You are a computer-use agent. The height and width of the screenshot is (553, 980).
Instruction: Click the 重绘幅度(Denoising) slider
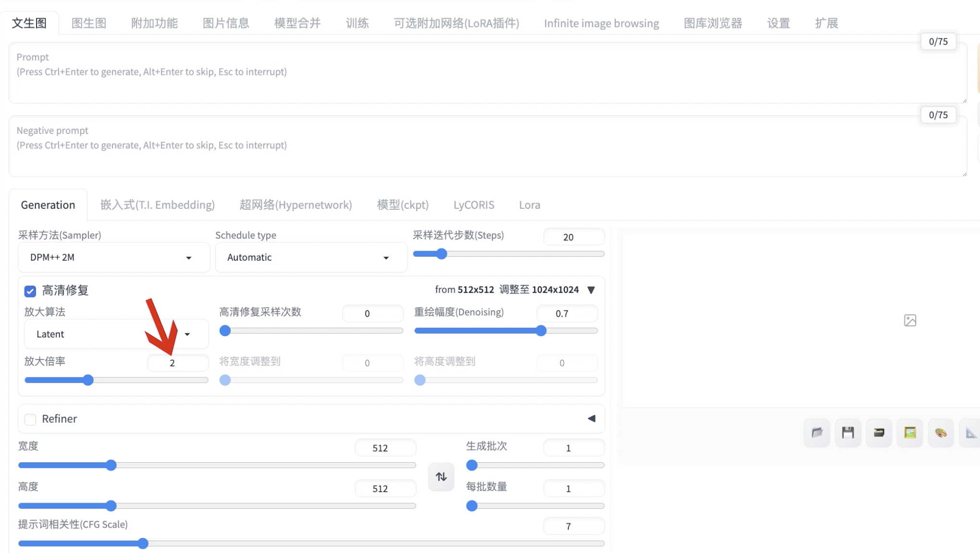point(506,331)
